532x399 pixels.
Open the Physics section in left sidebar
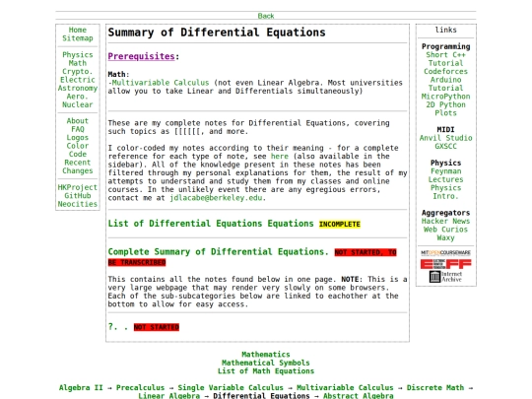(78, 54)
